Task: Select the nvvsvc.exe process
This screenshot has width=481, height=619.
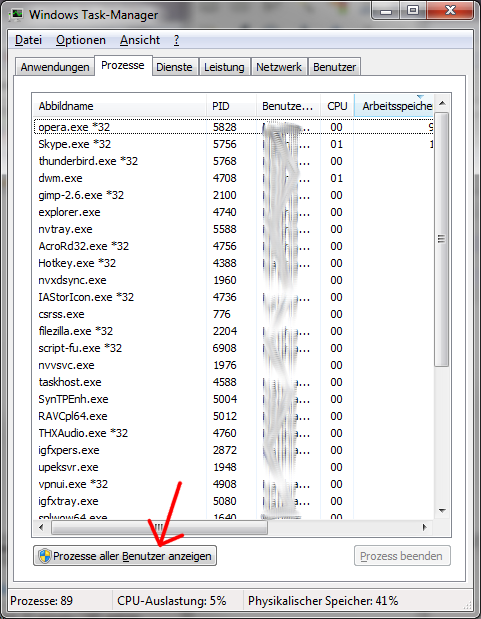Action: [233, 365]
